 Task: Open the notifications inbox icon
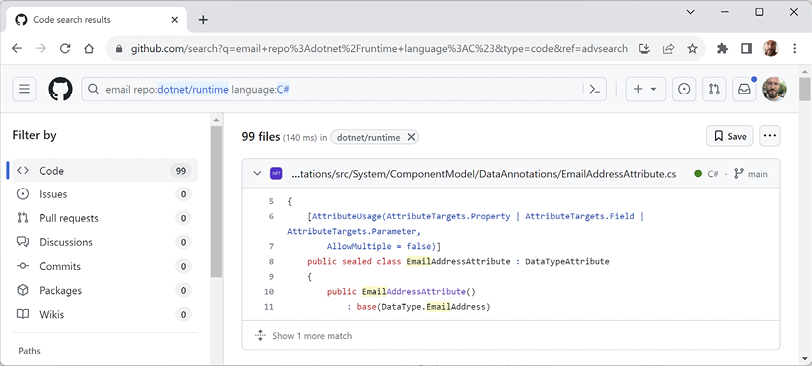click(x=744, y=89)
